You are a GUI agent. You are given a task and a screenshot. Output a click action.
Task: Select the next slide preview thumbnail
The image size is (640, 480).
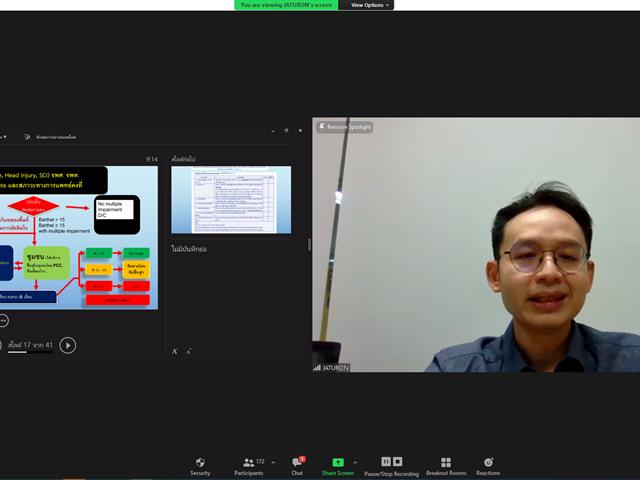[x=231, y=200]
